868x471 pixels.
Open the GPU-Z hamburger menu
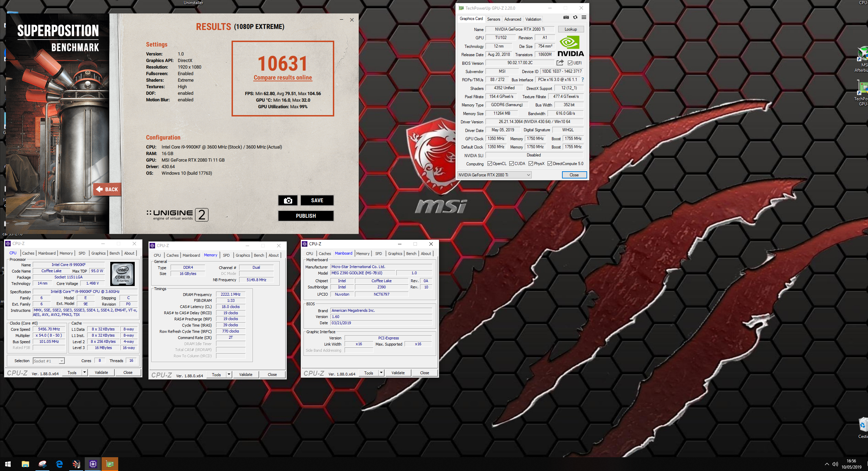tap(584, 17)
